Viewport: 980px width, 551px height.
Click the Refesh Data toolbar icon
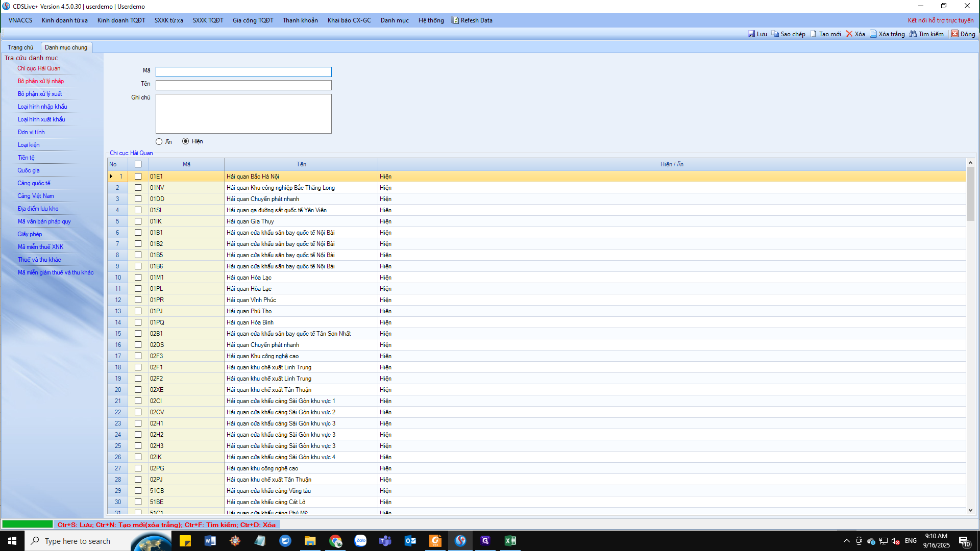click(455, 20)
